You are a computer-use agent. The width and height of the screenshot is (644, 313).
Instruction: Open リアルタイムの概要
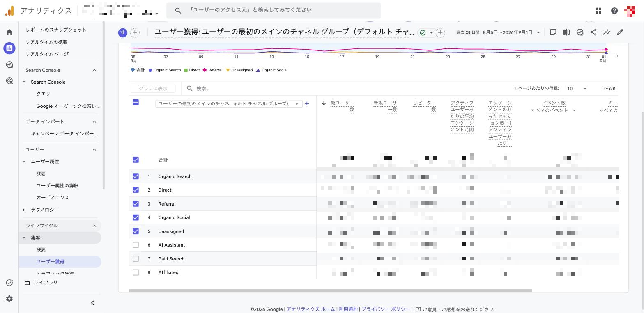point(46,42)
